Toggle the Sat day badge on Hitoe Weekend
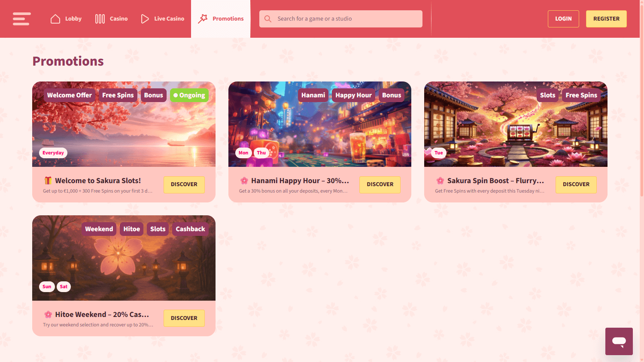Image resolution: width=644 pixels, height=362 pixels. (64, 287)
